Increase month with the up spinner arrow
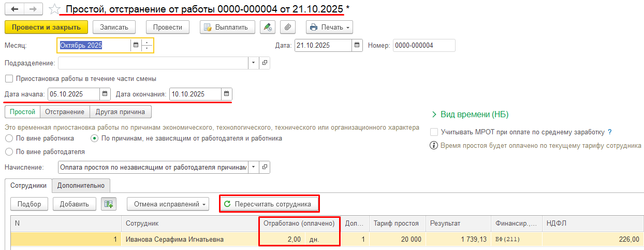The height and width of the screenshot is (250, 644). click(x=147, y=43)
